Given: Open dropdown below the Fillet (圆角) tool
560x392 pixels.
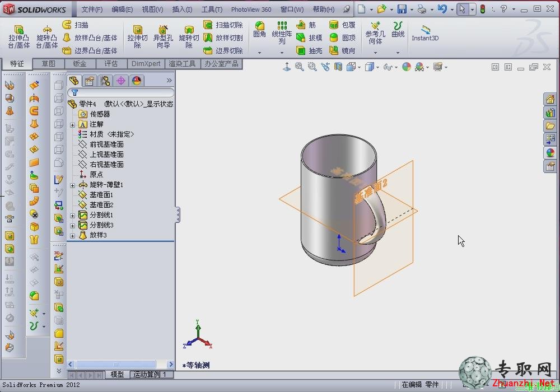Looking at the screenshot, I should click(x=260, y=53).
